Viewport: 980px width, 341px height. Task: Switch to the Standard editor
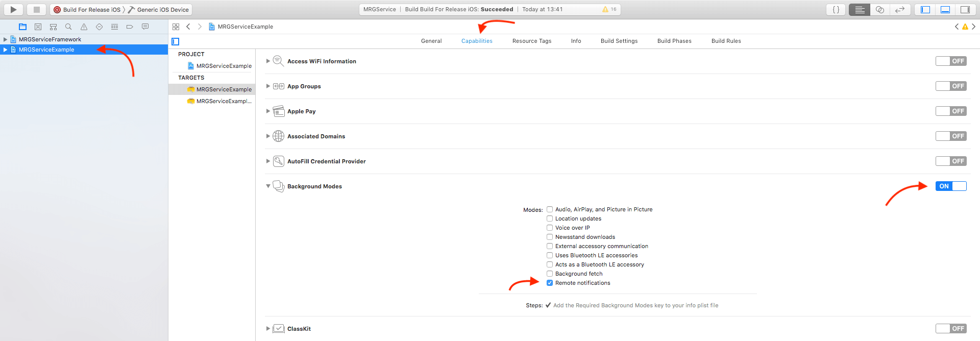(x=860, y=9)
